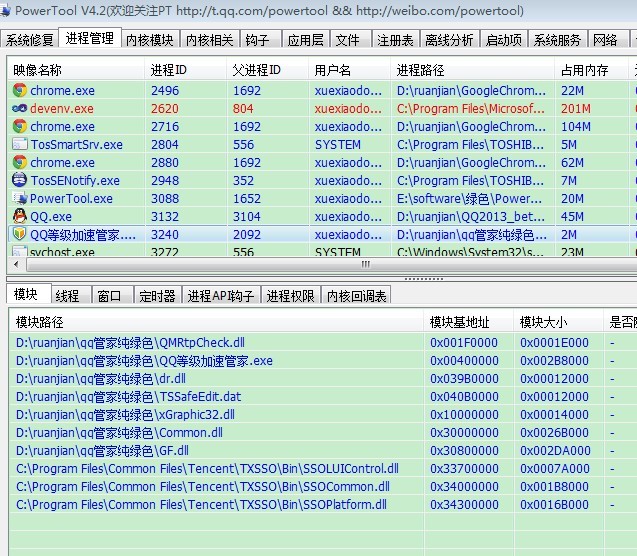Click the Chrome icon for process 2716
The width and height of the screenshot is (637, 556).
[x=20, y=126]
